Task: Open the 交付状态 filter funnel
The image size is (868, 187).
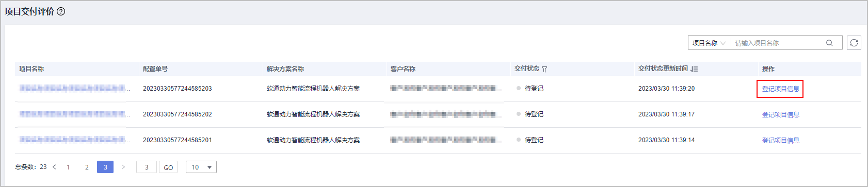Action: [544, 69]
